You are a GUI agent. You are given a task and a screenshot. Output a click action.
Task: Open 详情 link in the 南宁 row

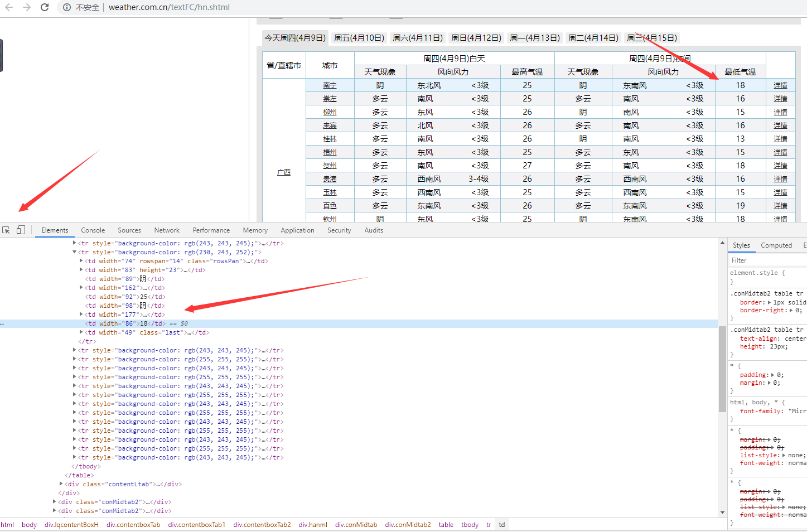pos(780,85)
